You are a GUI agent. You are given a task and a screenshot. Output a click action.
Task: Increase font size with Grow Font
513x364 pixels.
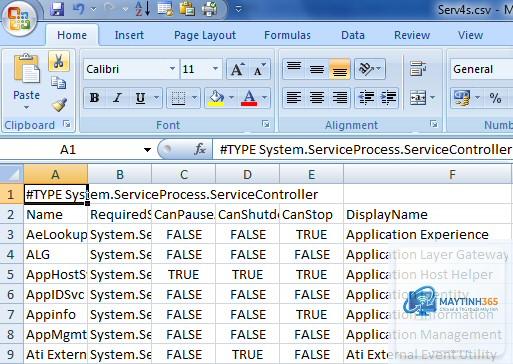point(237,69)
